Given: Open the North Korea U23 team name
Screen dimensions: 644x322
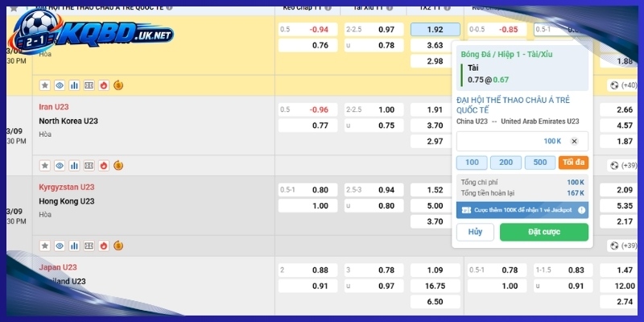Looking at the screenshot, I should pyautogui.click(x=68, y=122).
